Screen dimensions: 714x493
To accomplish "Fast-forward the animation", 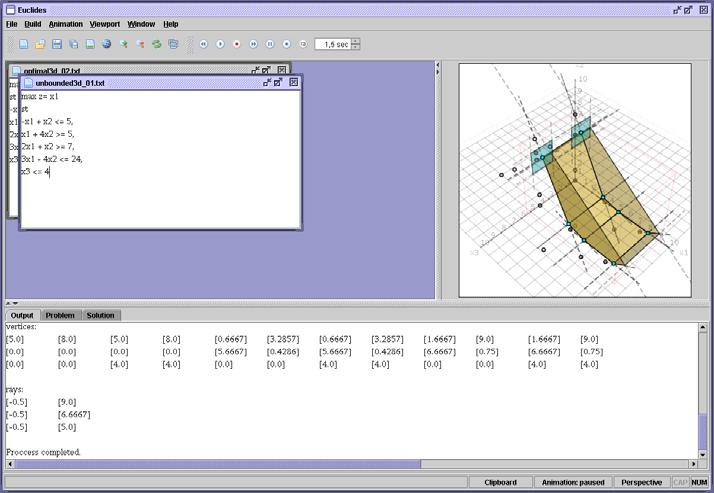I will [x=254, y=44].
